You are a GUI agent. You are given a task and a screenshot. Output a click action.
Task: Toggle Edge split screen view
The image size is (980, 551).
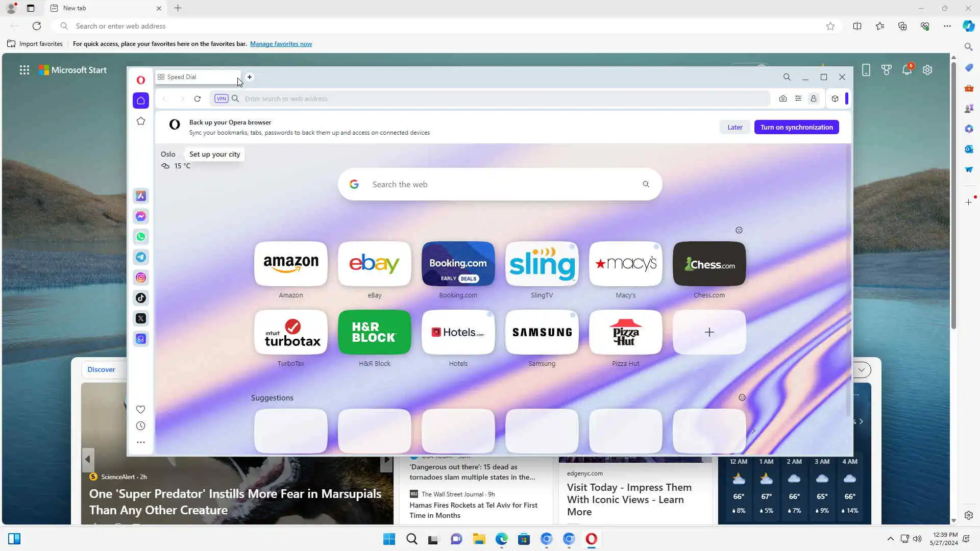(x=857, y=26)
